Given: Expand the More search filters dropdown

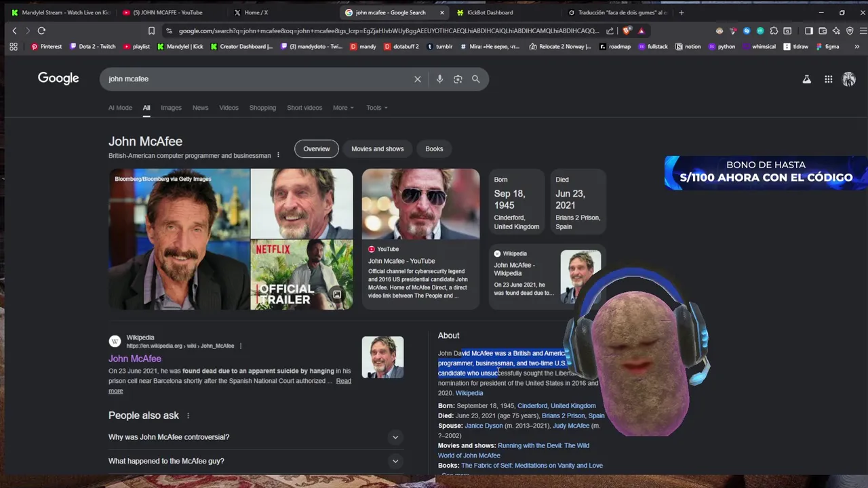Looking at the screenshot, I should tap(343, 108).
